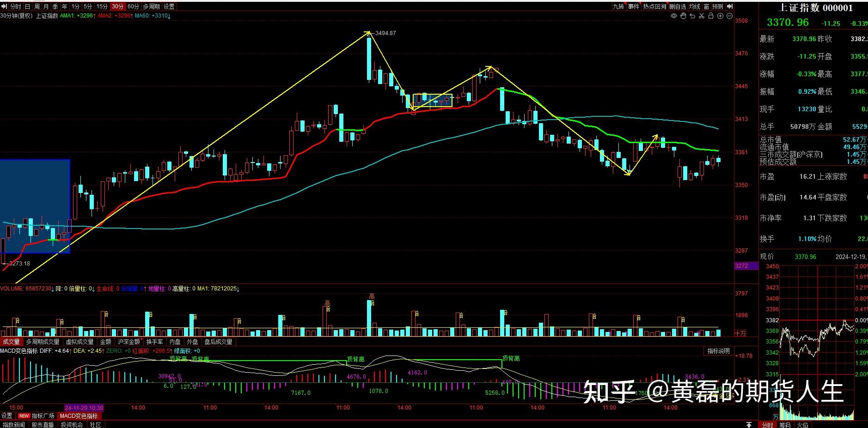Click the MA60: +3310 indicator label
Screen dimensions: 868x428
click(153, 16)
